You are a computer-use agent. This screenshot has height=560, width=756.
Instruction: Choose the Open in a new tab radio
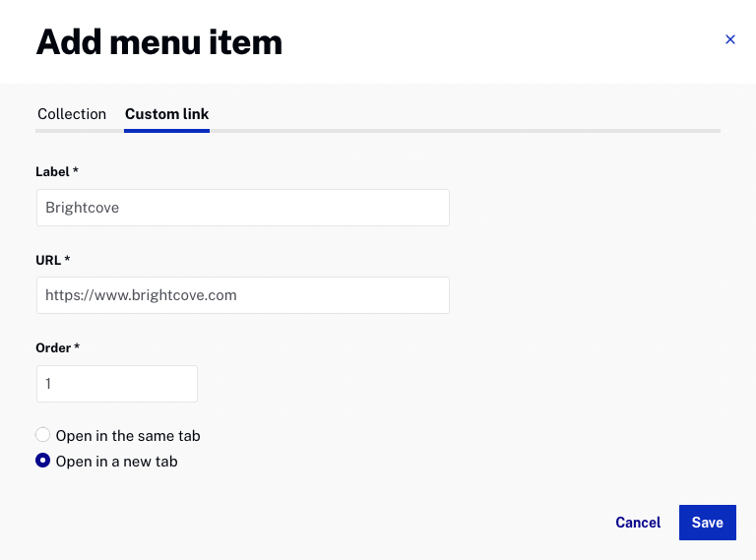click(43, 461)
